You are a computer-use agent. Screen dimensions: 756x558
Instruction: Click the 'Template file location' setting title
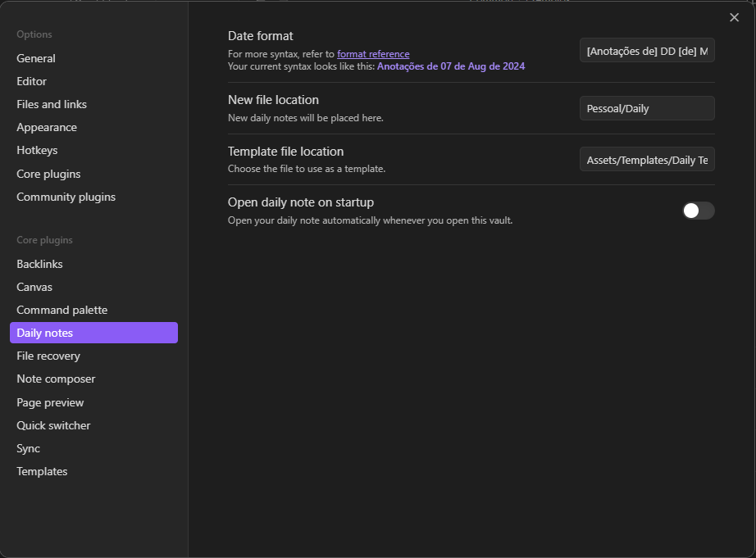tap(286, 152)
